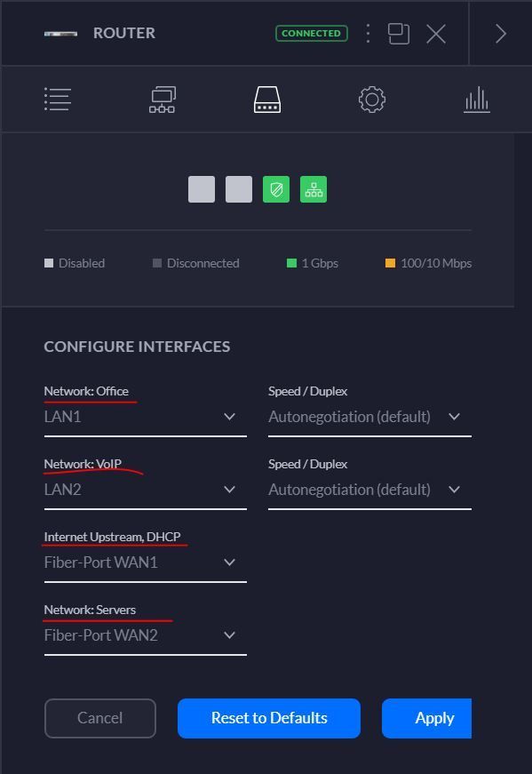Select the green network LAN port icon

pyautogui.click(x=314, y=189)
